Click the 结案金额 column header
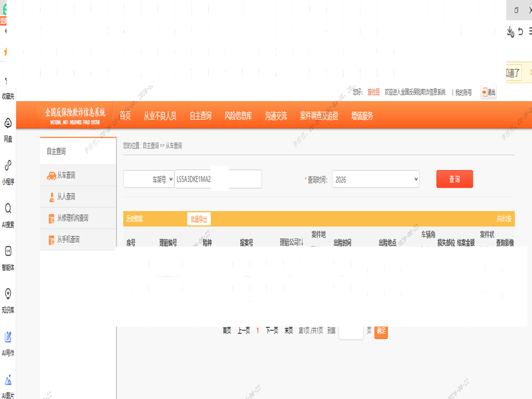Screen dimensions: 532x399 click(466, 243)
